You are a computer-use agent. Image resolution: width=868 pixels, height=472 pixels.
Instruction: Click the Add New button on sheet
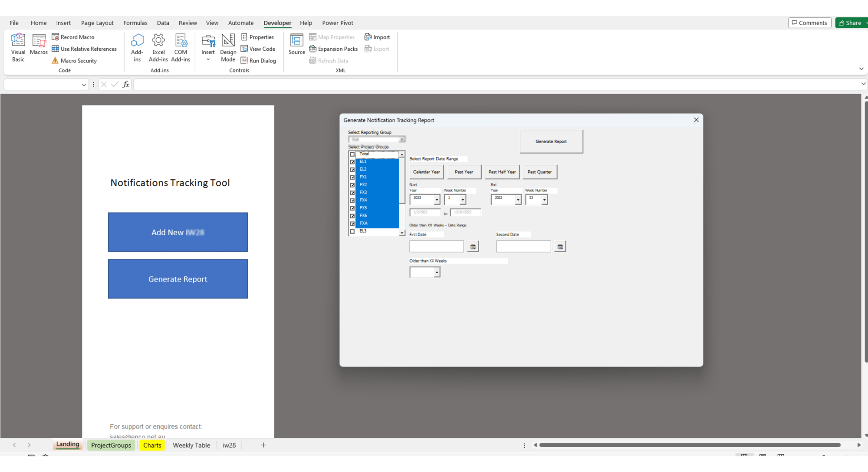(x=178, y=232)
